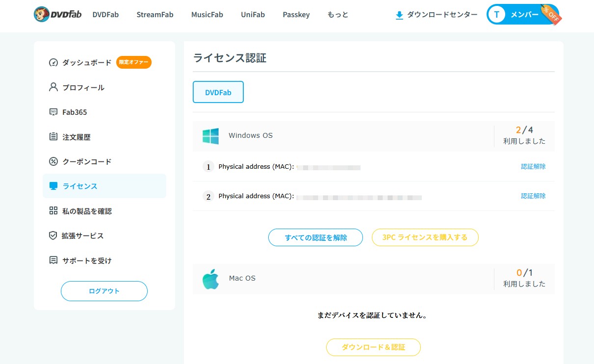Click the coupon code percent icon
Screen dimensions: 594x364
(53, 161)
